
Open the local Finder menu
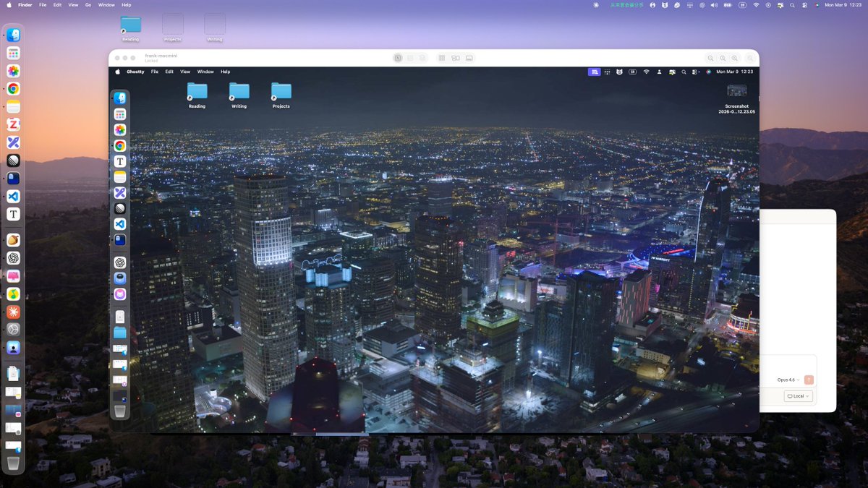click(25, 4)
